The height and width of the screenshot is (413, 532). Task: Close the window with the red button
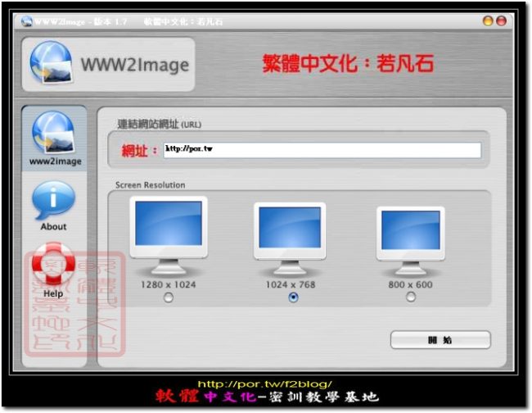(x=501, y=21)
